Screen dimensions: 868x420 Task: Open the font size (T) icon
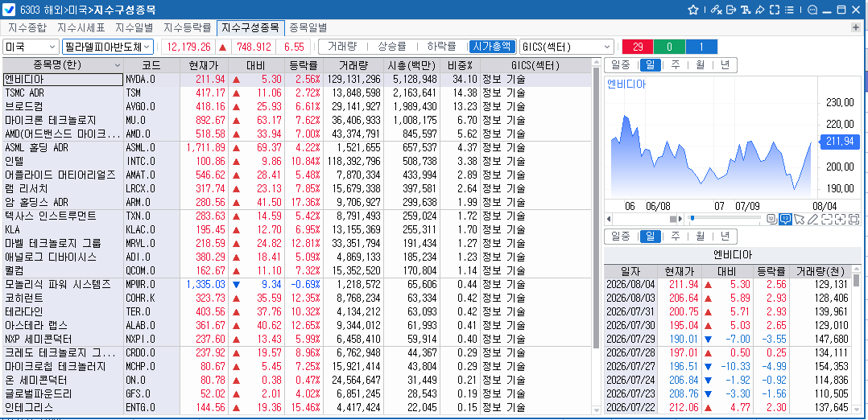point(746,10)
